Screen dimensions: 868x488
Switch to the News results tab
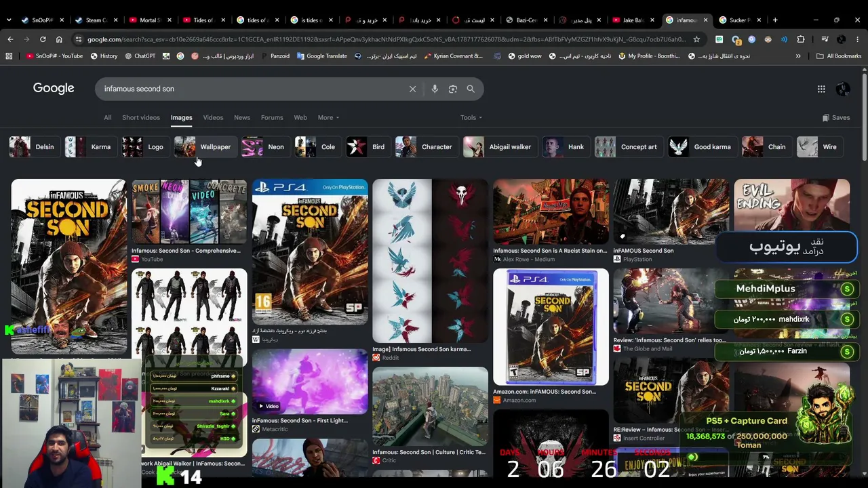[242, 118]
